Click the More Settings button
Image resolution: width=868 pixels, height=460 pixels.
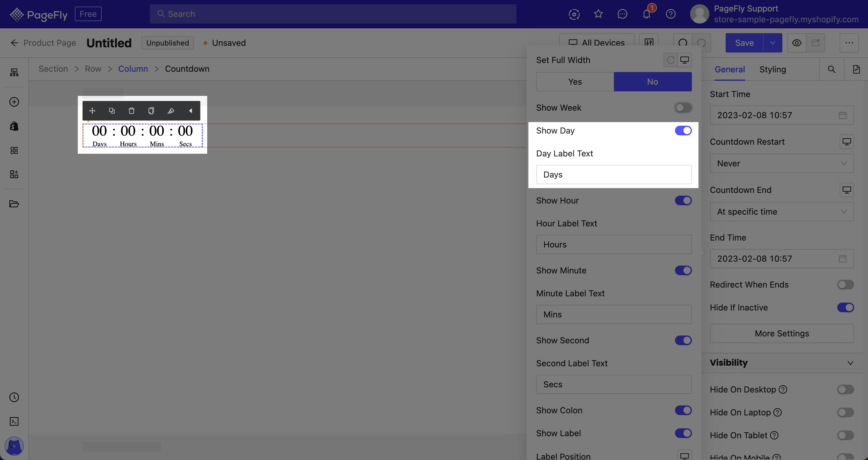pos(782,333)
